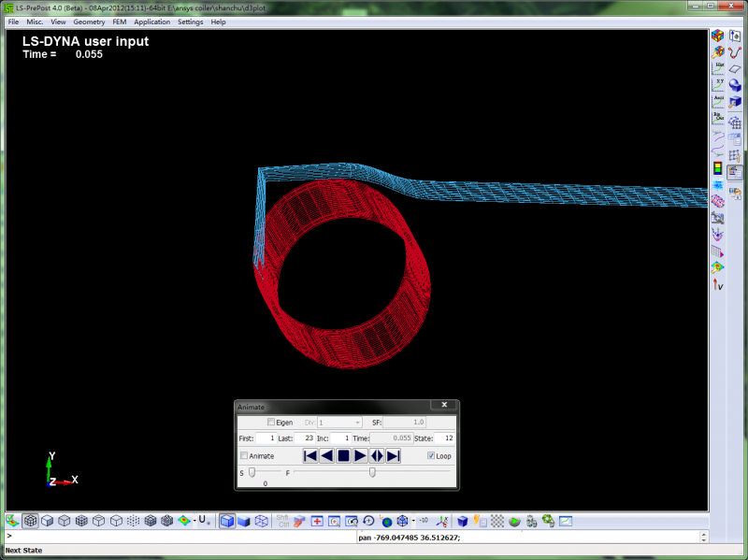Play the animation in reverse
Screen dimensions: 748x560
point(326,455)
